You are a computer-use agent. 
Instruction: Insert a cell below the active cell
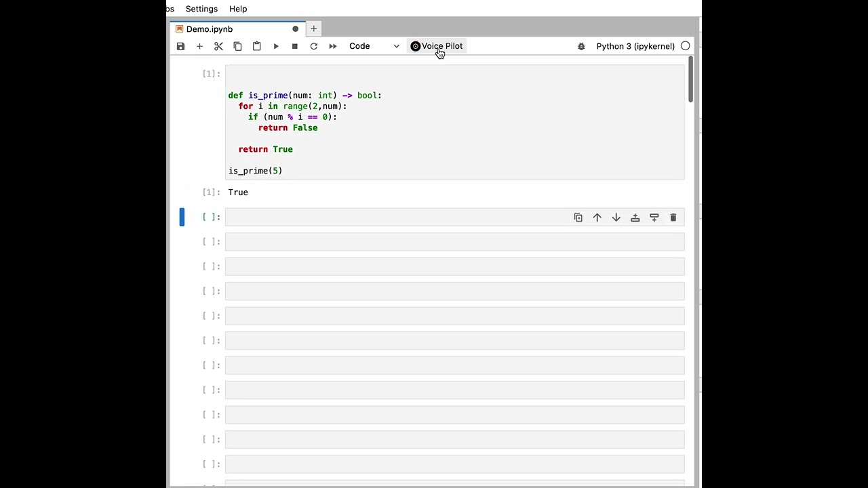pyautogui.click(x=654, y=218)
